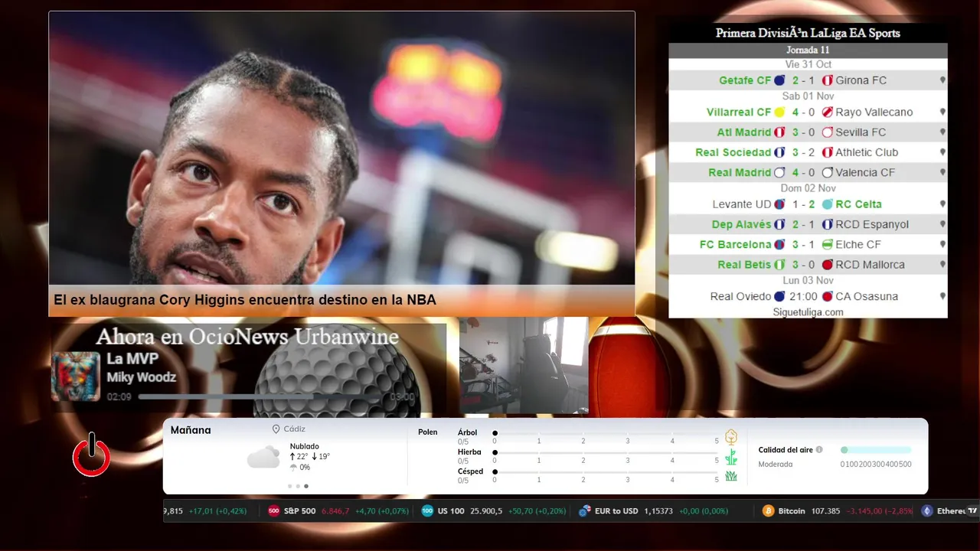The image size is (980, 551).
Task: Click the Mañana forecast heading
Action: [191, 430]
